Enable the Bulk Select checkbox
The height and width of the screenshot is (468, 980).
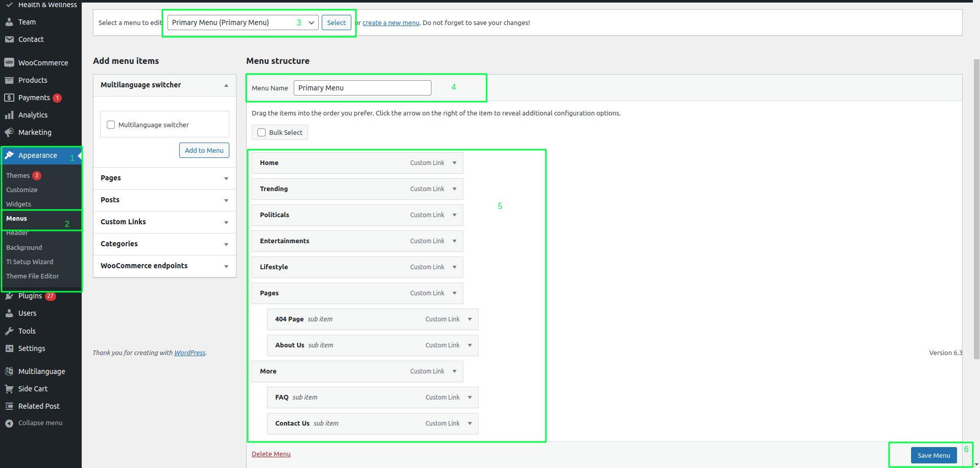coord(261,132)
